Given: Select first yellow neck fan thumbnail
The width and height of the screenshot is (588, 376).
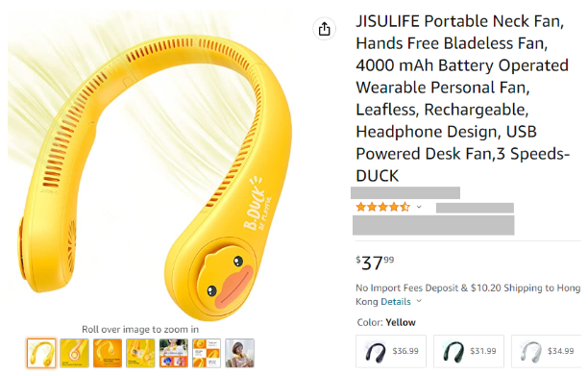Looking at the screenshot, I should click(41, 353).
